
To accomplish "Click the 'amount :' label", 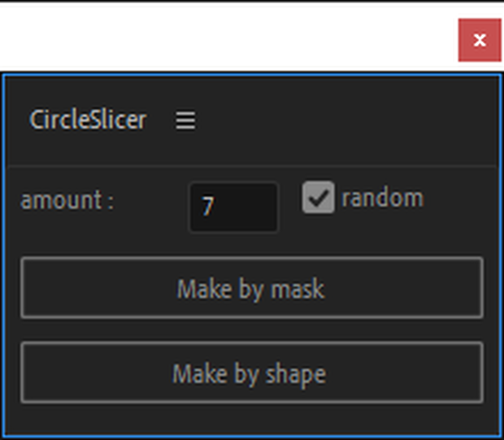I will pos(67,200).
